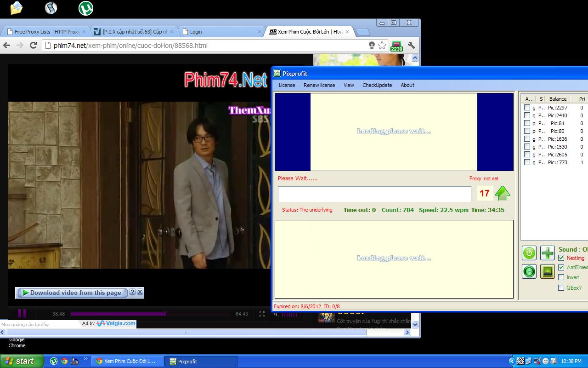Screen dimensions: 588x368
Task: Click the green up arrow submit button
Action: [x=503, y=193]
